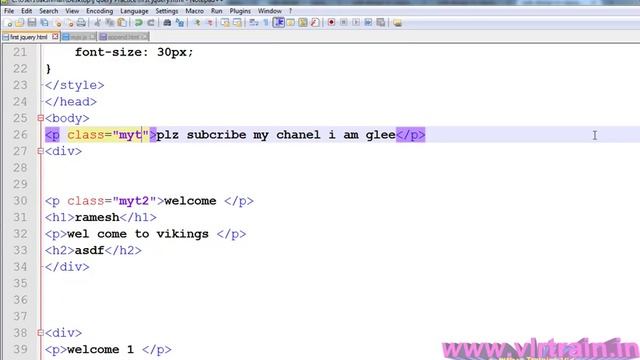Viewport: 640px width, 360px height.
Task: Click the Print icon in the toolbar
Action: pyautogui.click(x=81, y=23)
